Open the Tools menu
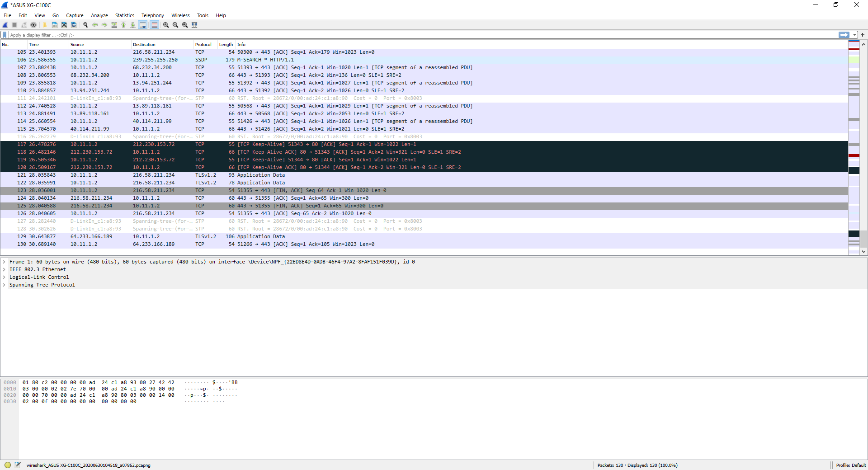868x470 pixels. (x=203, y=15)
